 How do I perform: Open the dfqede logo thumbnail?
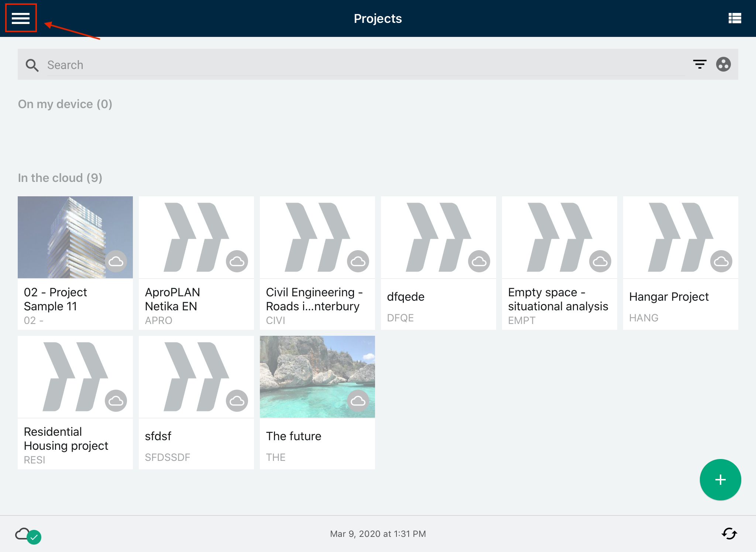(439, 237)
